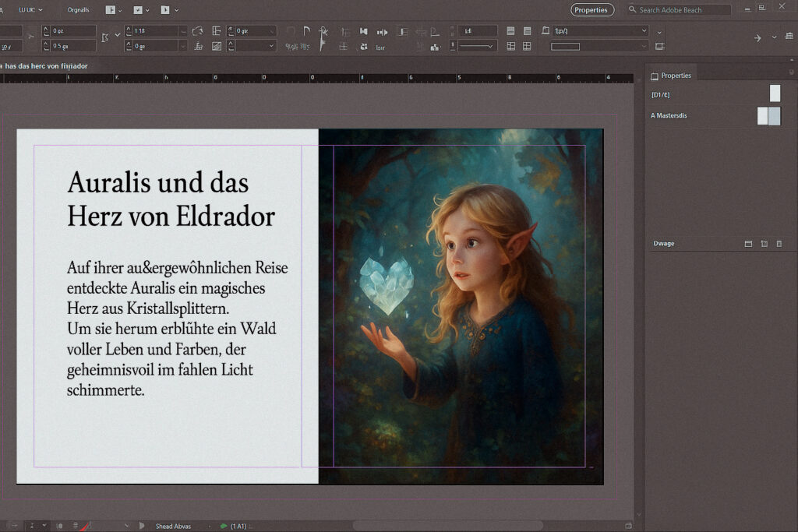
Task: Click the document tab 'has das herc von'
Action: (45, 66)
